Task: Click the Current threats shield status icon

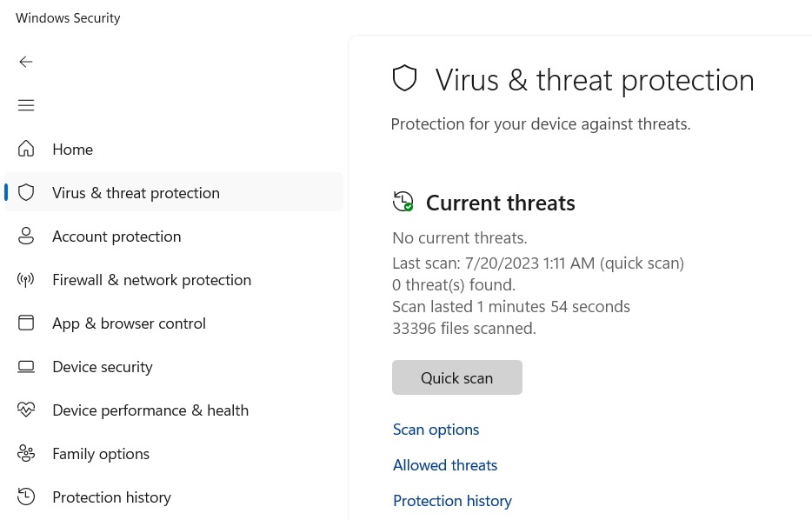Action: pos(403,202)
